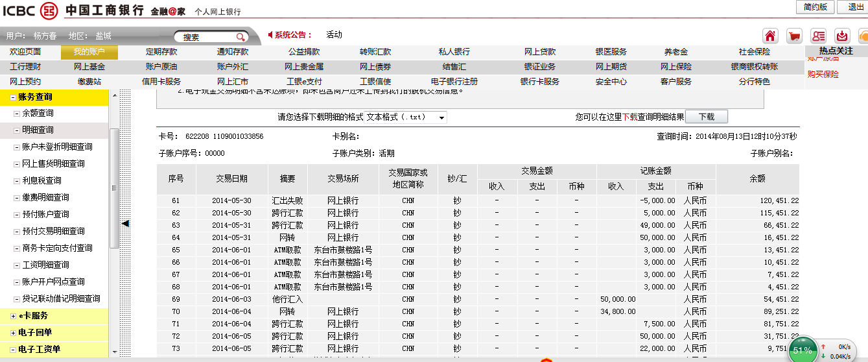
Task: Select 我的账户 in navigation
Action: tap(89, 52)
